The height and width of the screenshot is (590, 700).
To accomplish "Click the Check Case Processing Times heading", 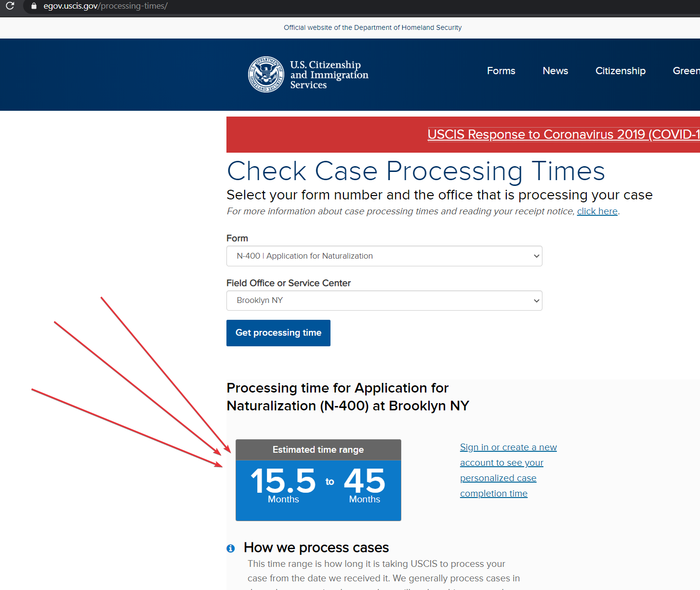I will point(416,171).
